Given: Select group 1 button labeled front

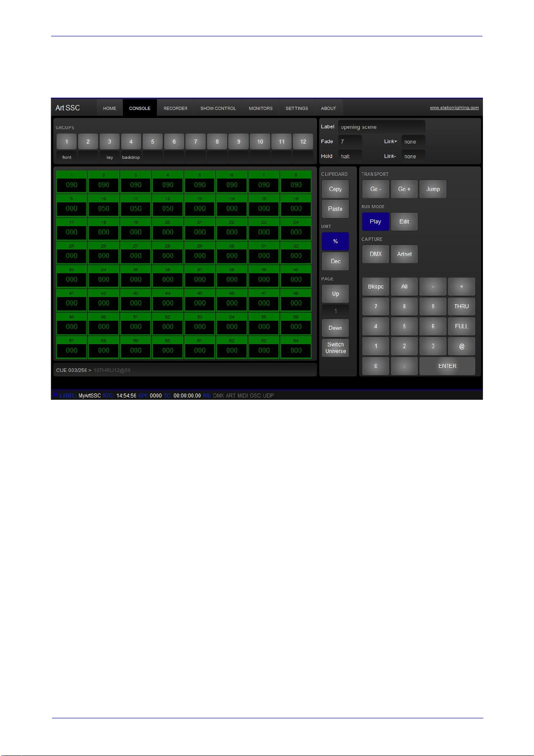Looking at the screenshot, I should tap(66, 141).
